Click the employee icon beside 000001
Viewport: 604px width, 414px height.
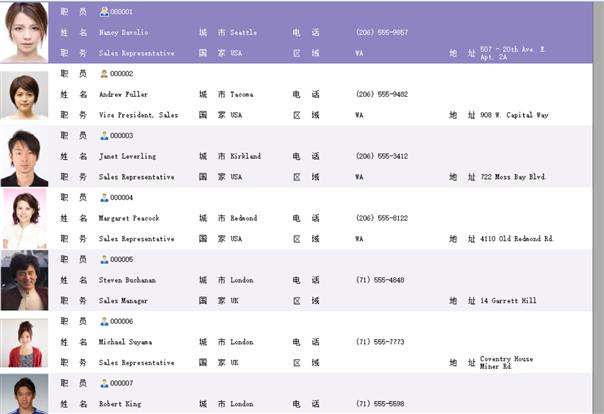(104, 12)
